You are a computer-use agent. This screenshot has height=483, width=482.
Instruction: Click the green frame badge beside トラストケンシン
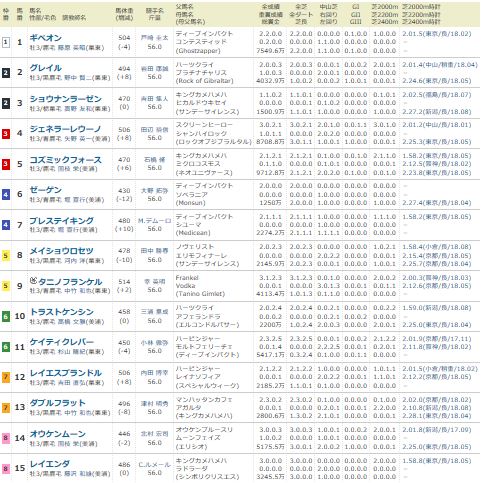coord(6,316)
